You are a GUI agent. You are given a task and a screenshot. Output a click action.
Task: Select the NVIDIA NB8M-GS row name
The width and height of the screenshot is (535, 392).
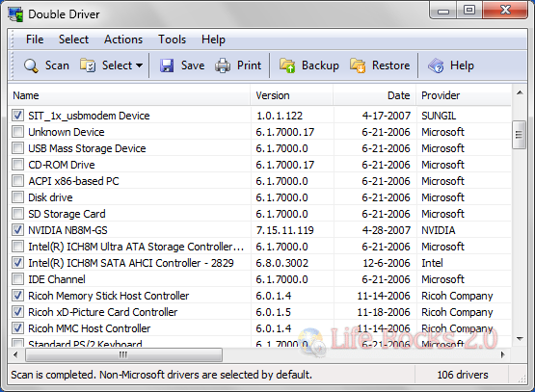coord(67,230)
